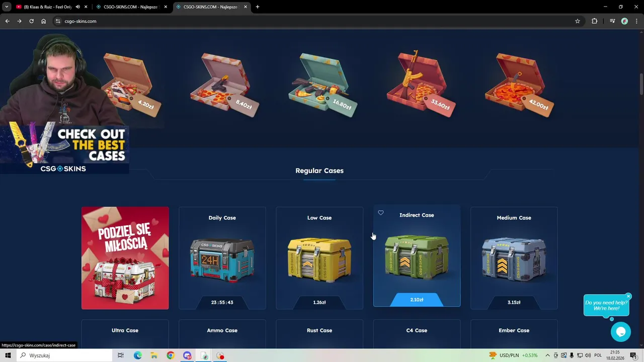Open a new browser tab

258,7
